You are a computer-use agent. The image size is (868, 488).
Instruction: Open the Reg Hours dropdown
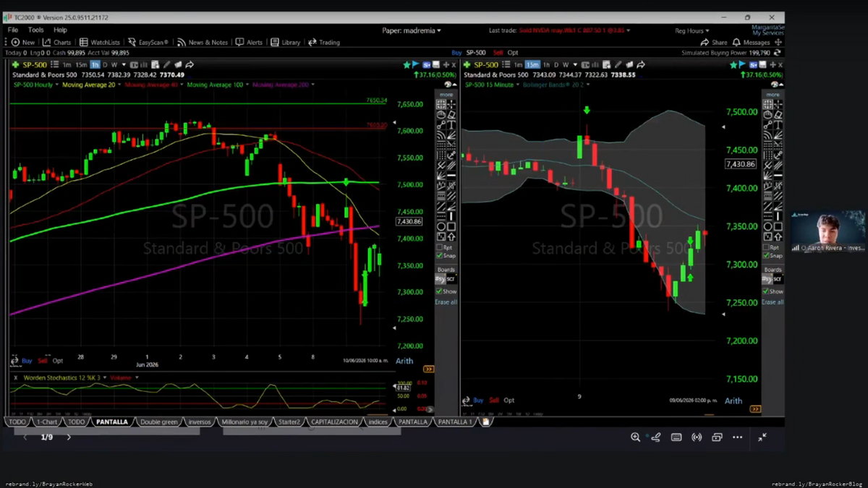coord(692,31)
